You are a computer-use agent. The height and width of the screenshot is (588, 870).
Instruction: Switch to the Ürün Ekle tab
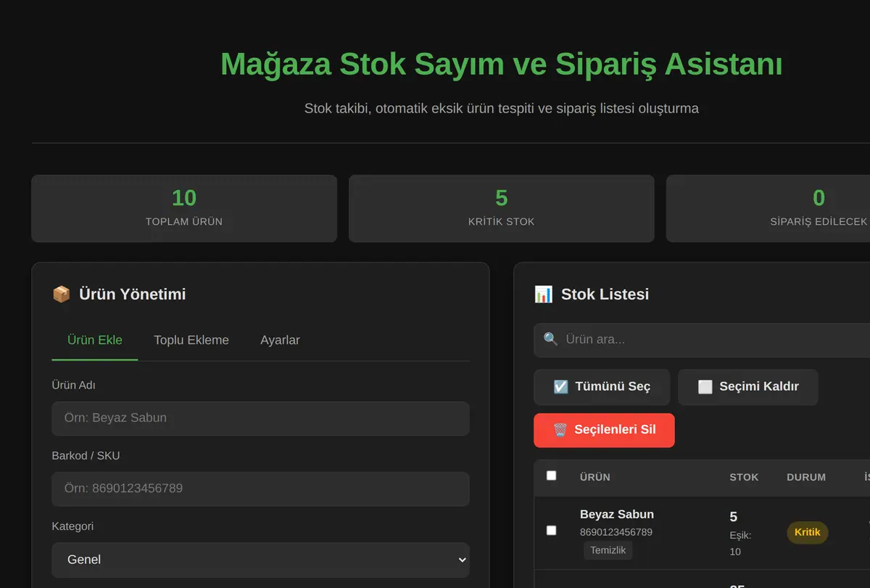[x=95, y=340]
